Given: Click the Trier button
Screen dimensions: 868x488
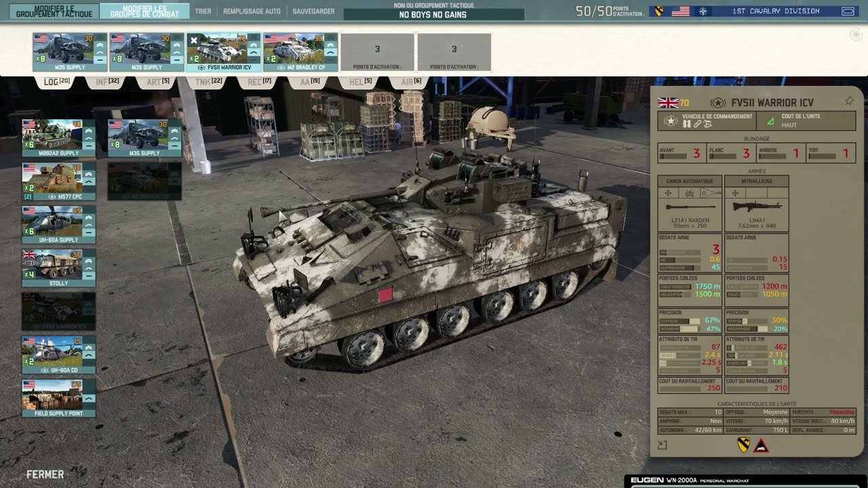Looking at the screenshot, I should pyautogui.click(x=203, y=12).
